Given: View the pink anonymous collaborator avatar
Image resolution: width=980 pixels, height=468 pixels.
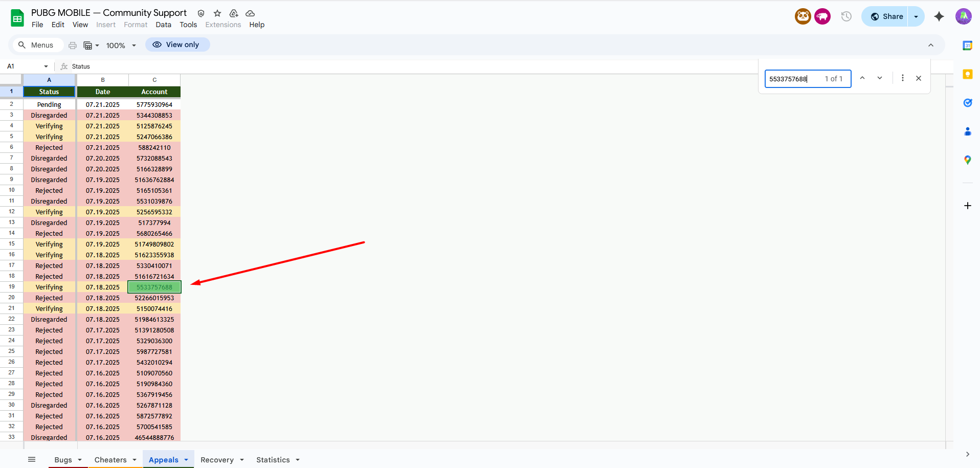Looking at the screenshot, I should pyautogui.click(x=822, y=16).
